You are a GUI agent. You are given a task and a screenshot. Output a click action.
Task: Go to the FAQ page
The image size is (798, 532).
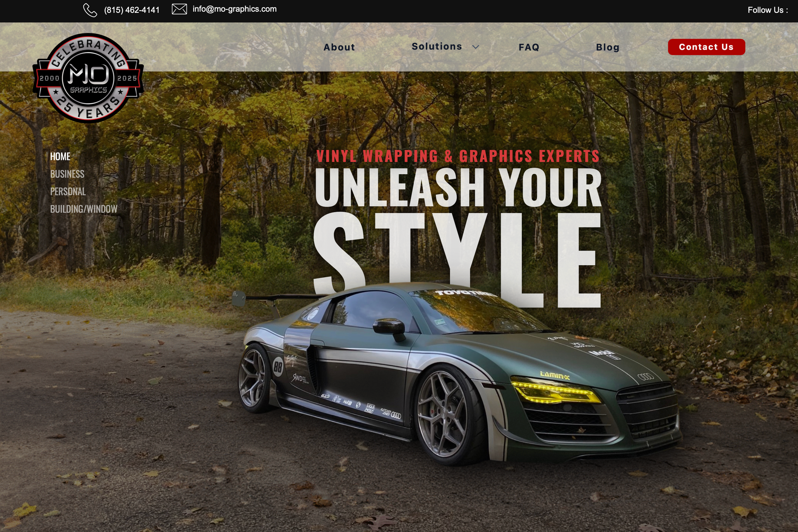coord(529,47)
